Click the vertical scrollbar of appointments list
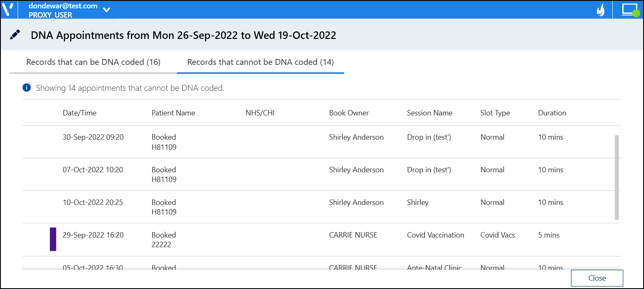The height and width of the screenshot is (289, 644). (x=617, y=177)
